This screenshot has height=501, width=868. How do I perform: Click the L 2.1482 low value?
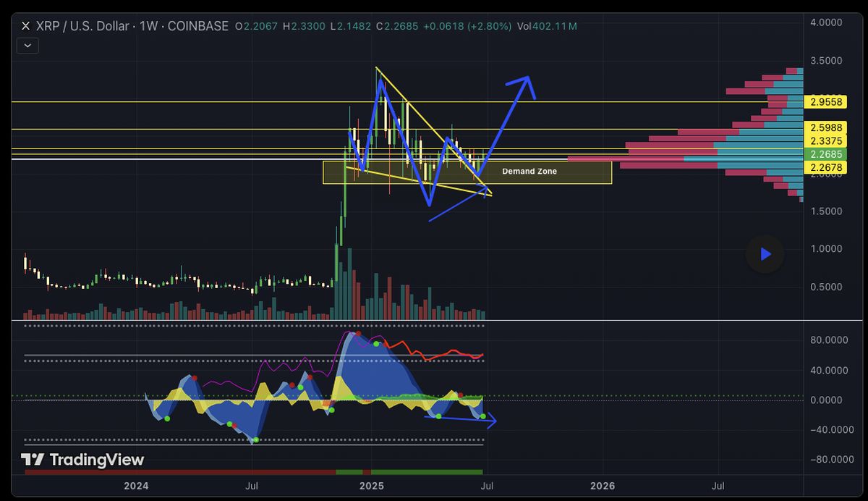351,26
